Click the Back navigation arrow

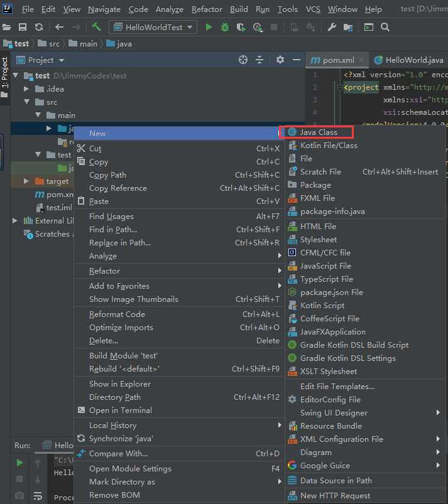[59, 28]
